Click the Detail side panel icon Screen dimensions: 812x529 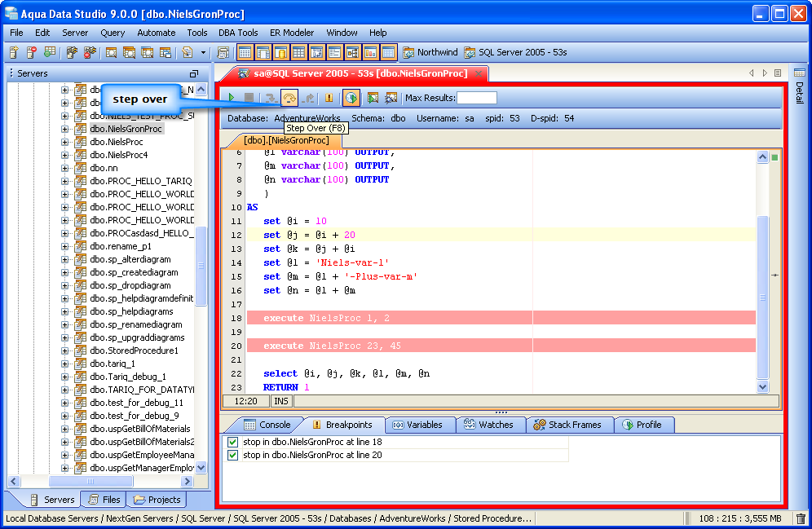coord(799,73)
